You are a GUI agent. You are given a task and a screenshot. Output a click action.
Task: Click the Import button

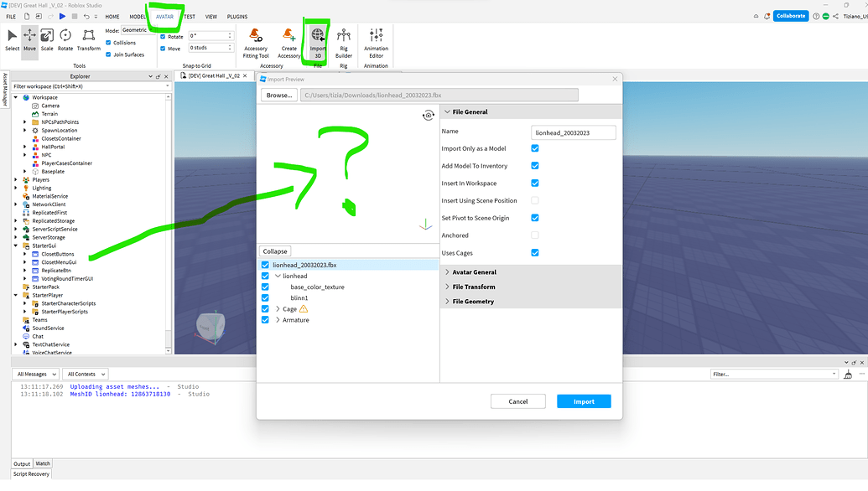(x=584, y=401)
